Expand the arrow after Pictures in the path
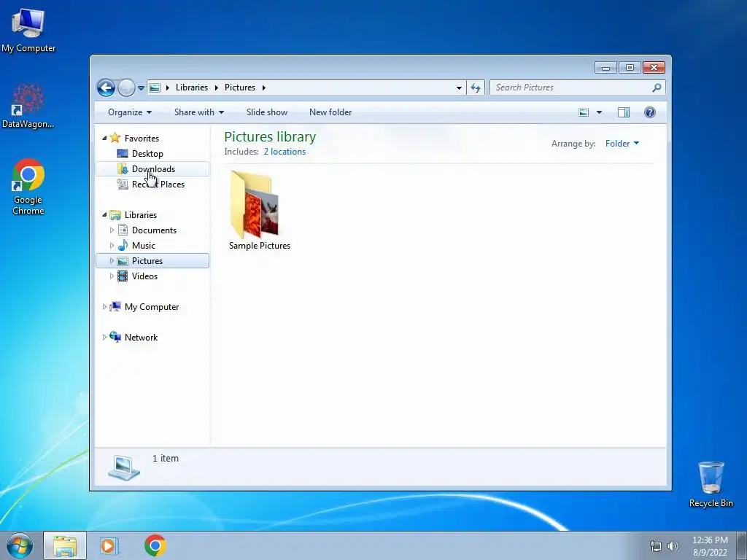Viewport: 747px width, 560px height. coord(263,87)
